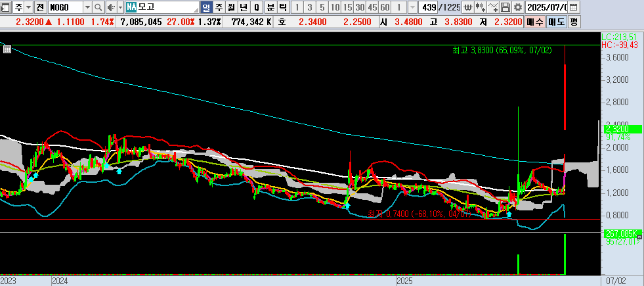Select the 년 yearly chart period
The image size is (644, 286).
click(244, 7)
